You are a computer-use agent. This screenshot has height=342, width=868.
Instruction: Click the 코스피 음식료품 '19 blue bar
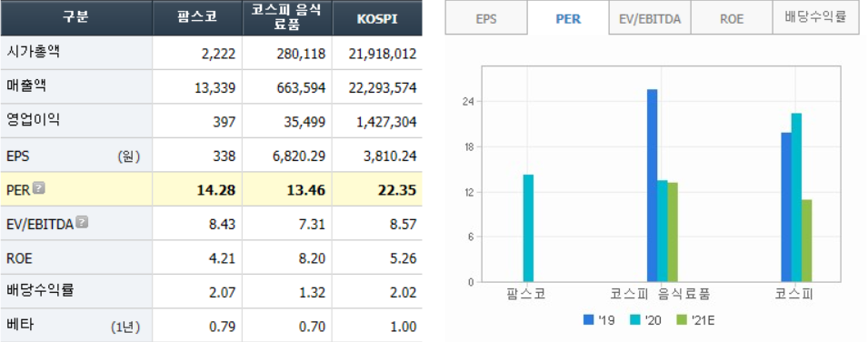click(x=652, y=186)
